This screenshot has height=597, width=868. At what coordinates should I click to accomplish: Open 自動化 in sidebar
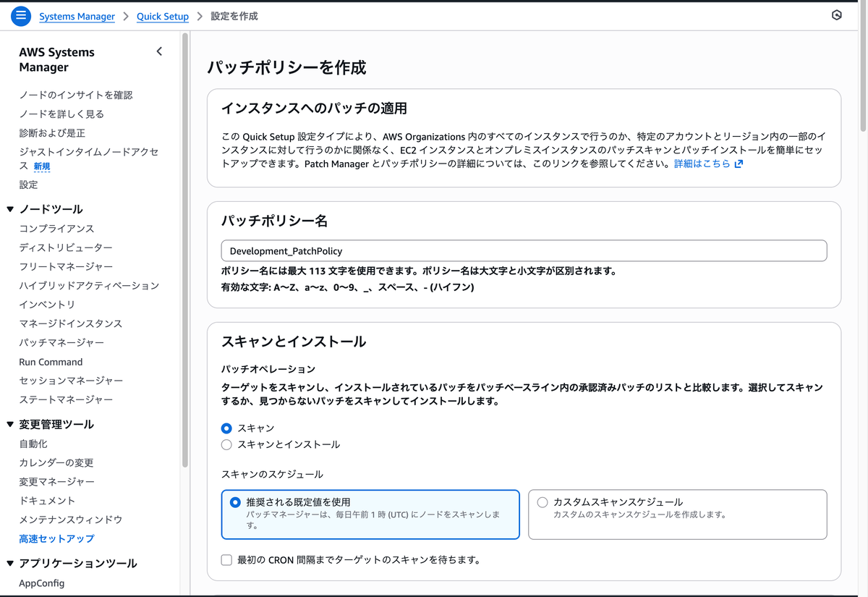(33, 444)
